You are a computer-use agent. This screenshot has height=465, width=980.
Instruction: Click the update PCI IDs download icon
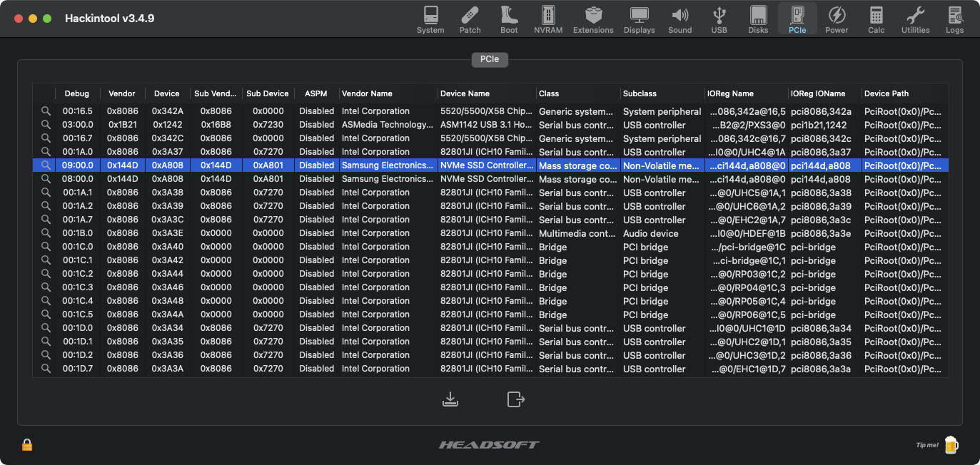(x=450, y=399)
